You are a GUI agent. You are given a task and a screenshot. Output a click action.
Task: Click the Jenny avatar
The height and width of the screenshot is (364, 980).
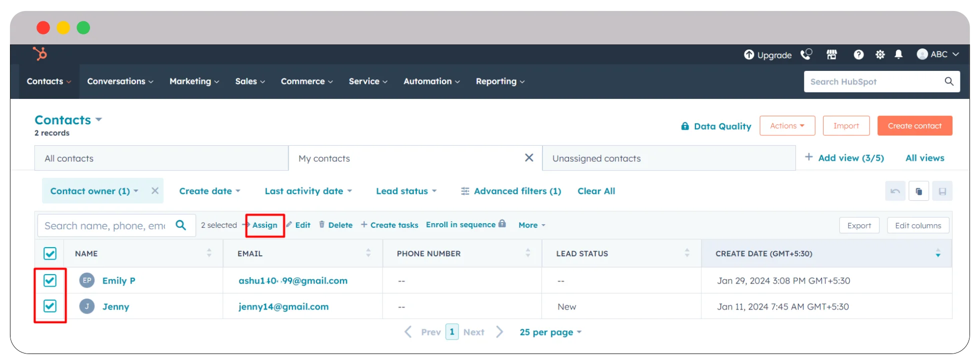[87, 306]
